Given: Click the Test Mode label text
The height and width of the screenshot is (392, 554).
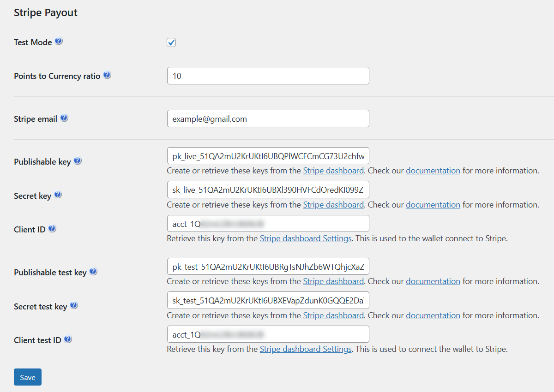Looking at the screenshot, I should pos(33,42).
